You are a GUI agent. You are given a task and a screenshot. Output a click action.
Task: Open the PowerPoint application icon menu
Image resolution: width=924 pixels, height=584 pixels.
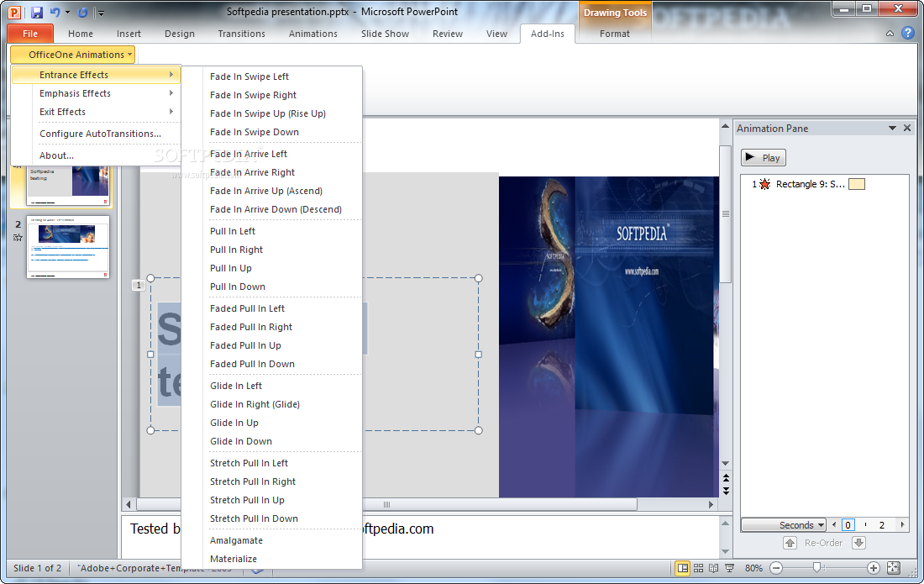(x=13, y=12)
